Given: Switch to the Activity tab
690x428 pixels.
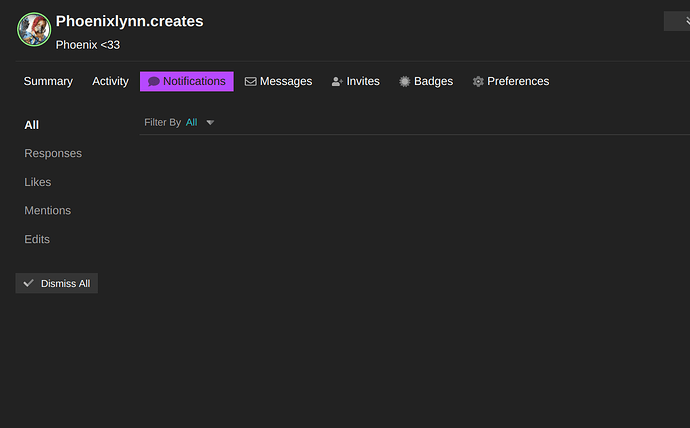Looking at the screenshot, I should point(110,81).
